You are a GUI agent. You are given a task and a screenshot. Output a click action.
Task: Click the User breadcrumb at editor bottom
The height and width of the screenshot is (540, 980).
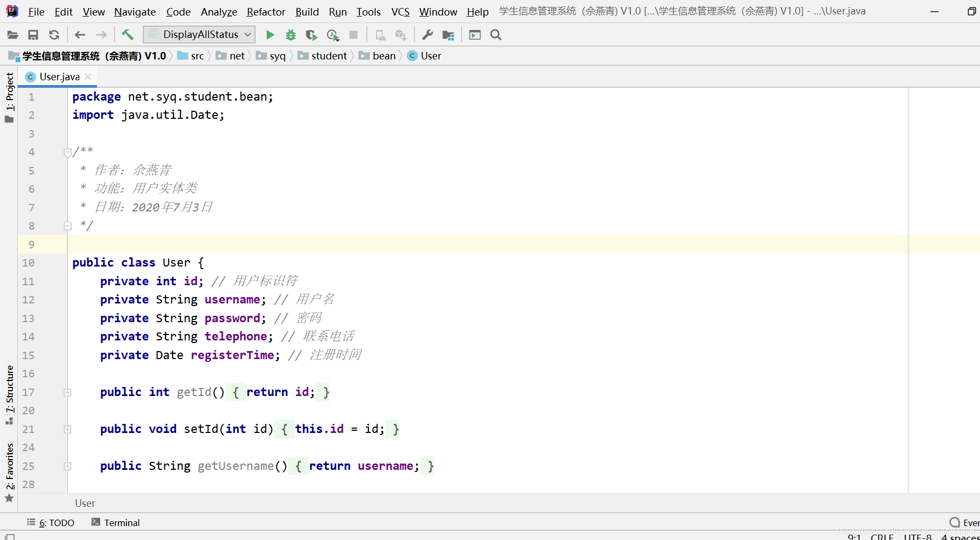pyautogui.click(x=85, y=503)
